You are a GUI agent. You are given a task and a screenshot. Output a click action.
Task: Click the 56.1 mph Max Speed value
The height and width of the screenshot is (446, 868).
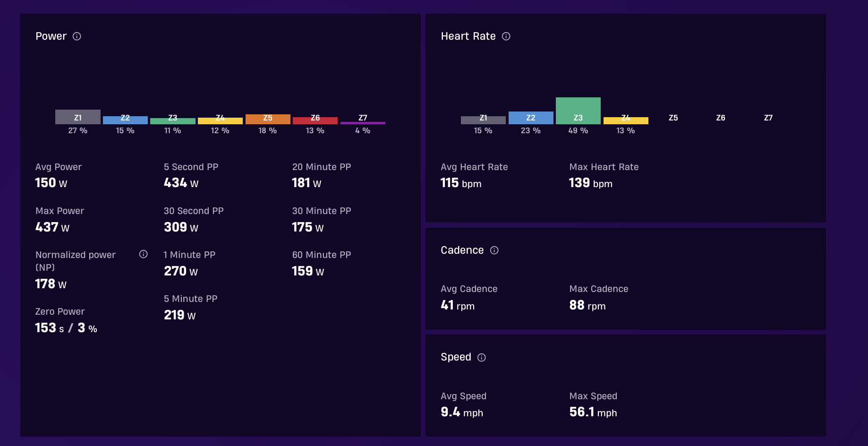(x=593, y=412)
